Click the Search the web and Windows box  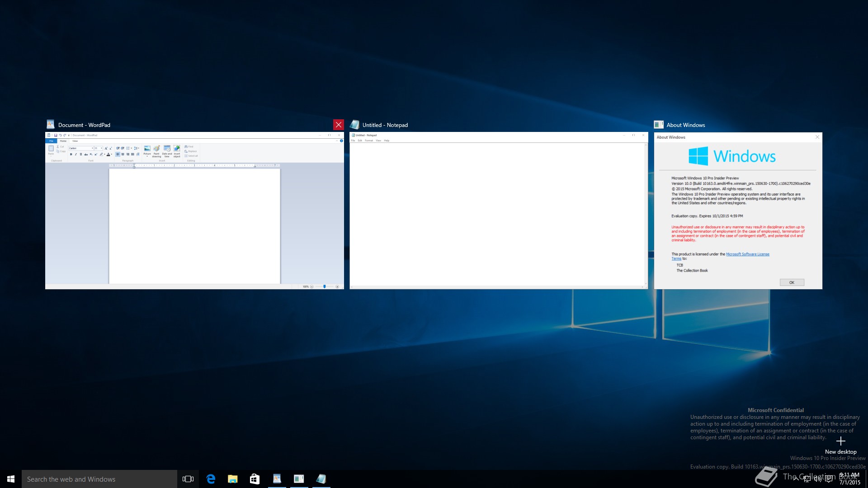coord(99,479)
